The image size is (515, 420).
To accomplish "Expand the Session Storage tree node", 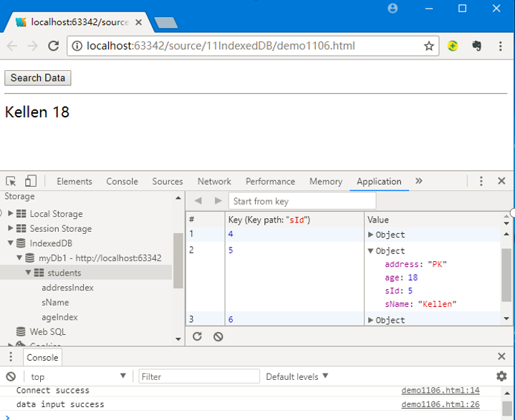I will point(11,228).
